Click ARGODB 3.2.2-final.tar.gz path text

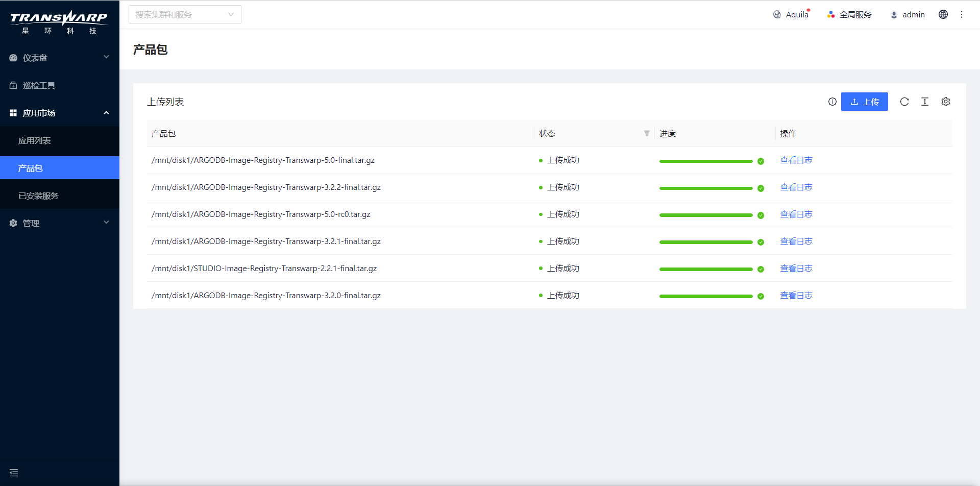(266, 187)
